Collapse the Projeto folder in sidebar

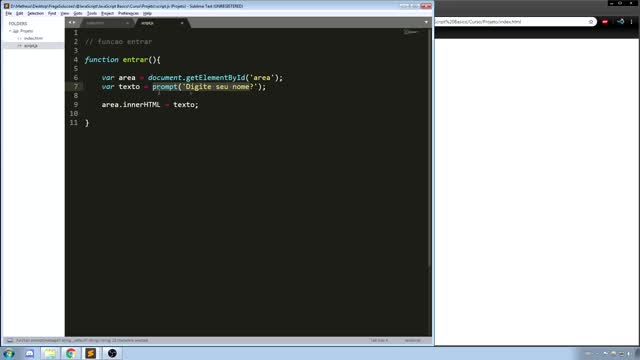point(10,31)
